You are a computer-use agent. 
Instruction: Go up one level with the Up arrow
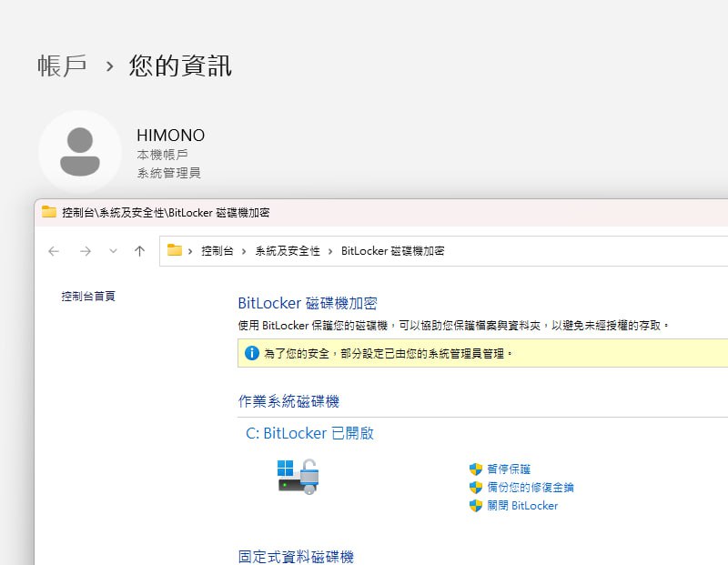139,251
